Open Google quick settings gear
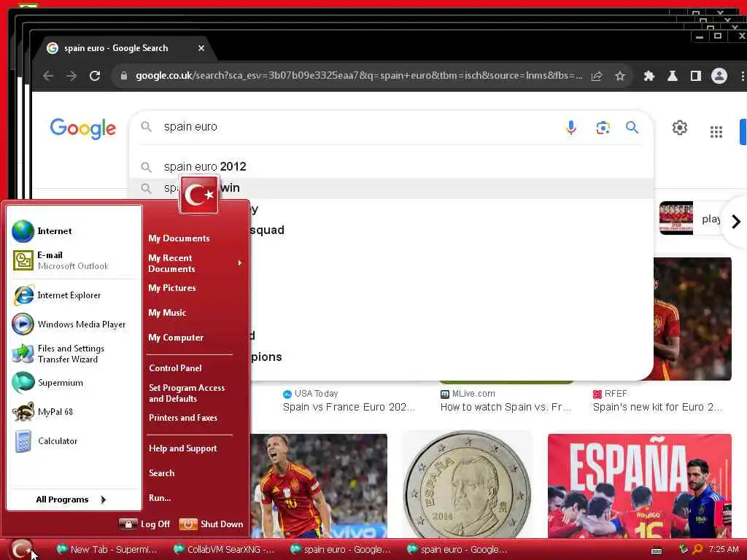 pos(680,128)
